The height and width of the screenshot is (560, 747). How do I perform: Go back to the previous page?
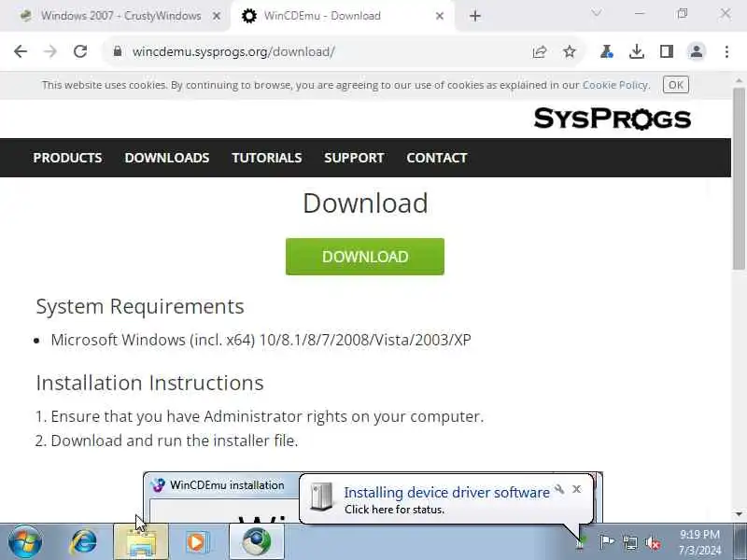(21, 51)
